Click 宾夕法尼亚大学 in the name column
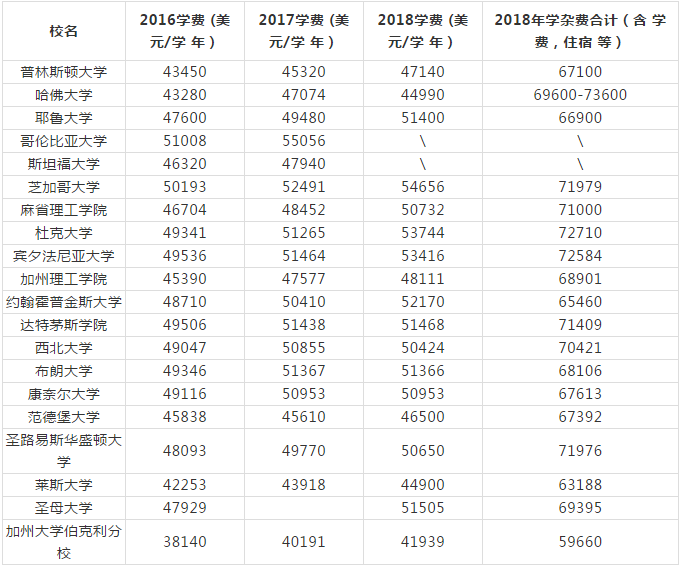Screen dimensions: 681x567 [x=63, y=256]
